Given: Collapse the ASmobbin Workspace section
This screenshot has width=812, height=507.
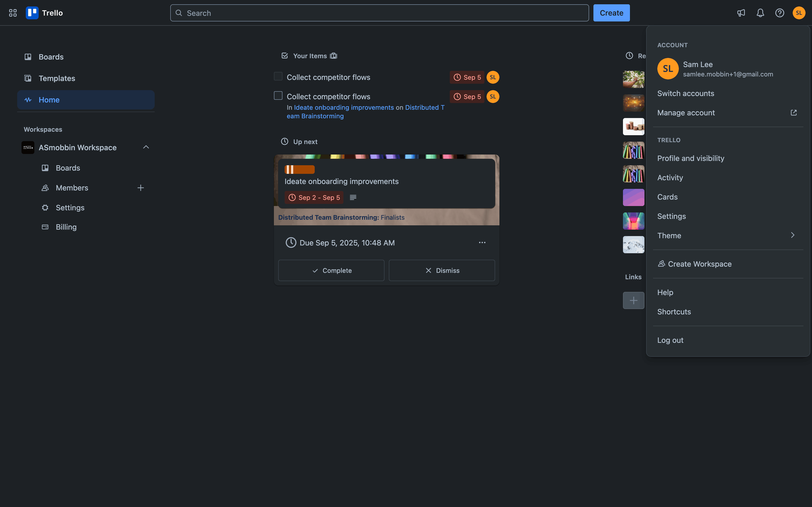Looking at the screenshot, I should pyautogui.click(x=146, y=147).
